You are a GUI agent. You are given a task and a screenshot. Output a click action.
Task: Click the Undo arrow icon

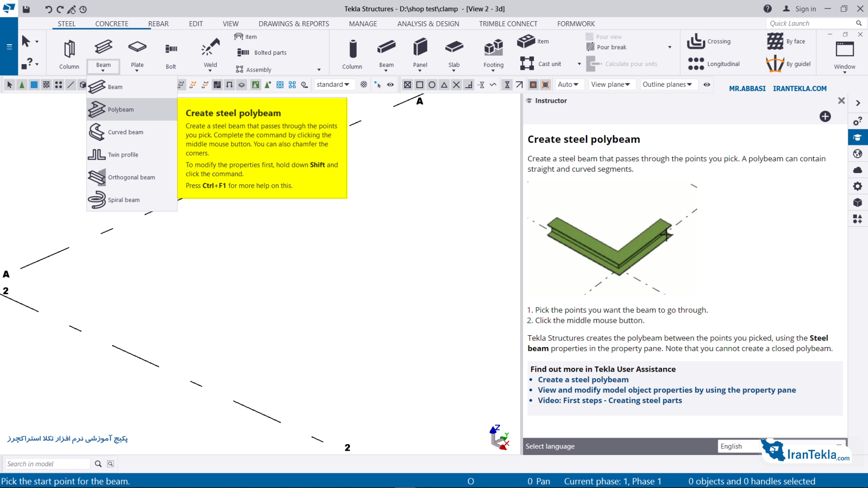click(48, 9)
